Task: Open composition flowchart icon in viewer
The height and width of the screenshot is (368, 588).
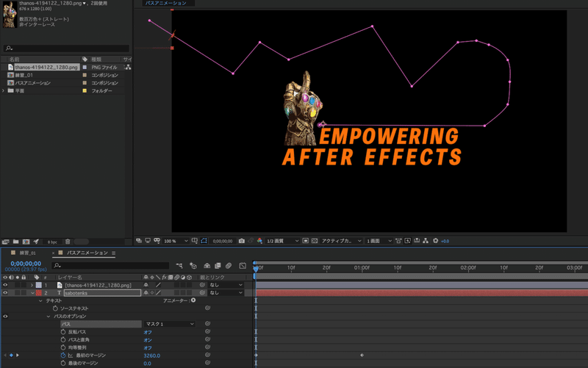Action: [426, 241]
